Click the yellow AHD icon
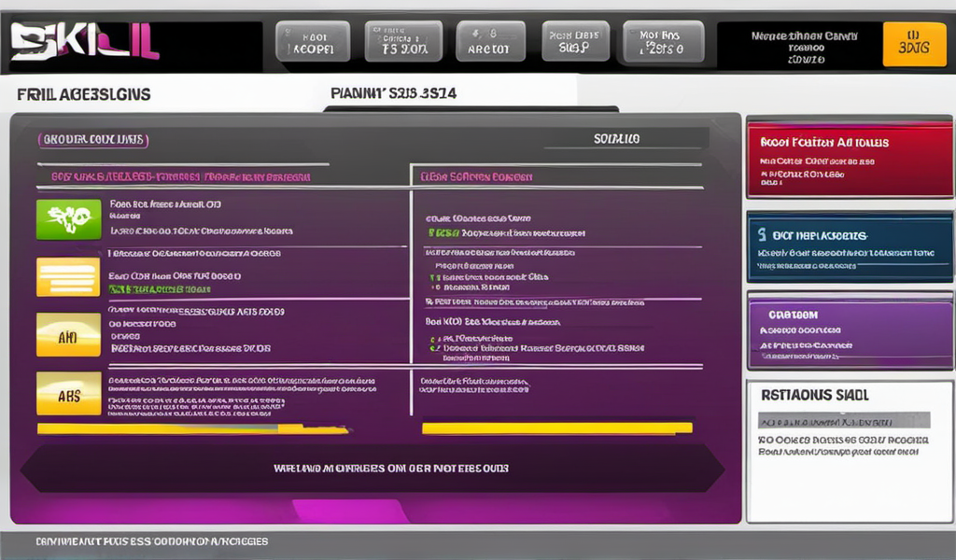Viewport: 956px width, 560px height. point(68,335)
